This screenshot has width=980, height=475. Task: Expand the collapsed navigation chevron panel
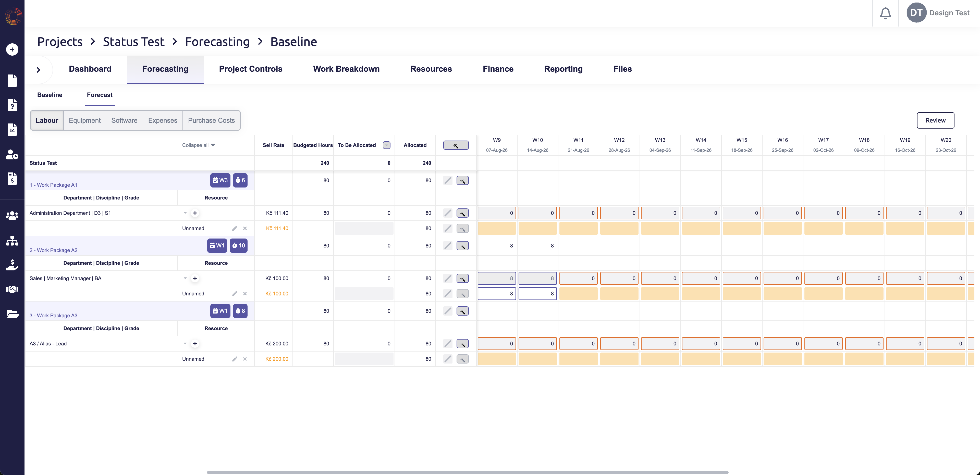(x=39, y=70)
